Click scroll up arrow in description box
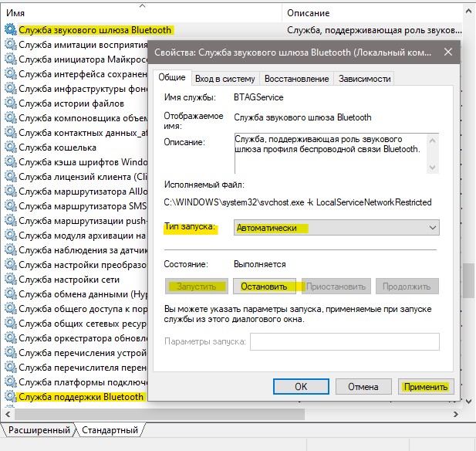The image size is (476, 451). (x=433, y=141)
